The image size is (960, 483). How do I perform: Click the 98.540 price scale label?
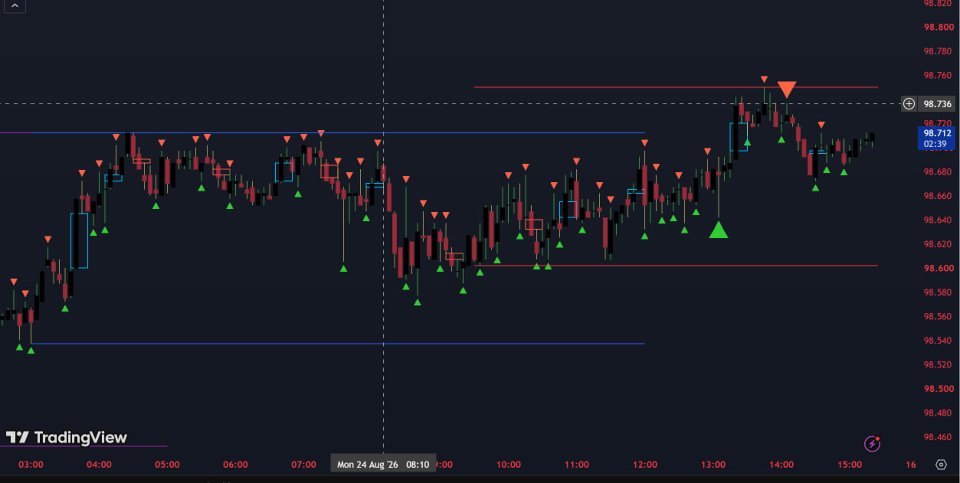tap(937, 340)
